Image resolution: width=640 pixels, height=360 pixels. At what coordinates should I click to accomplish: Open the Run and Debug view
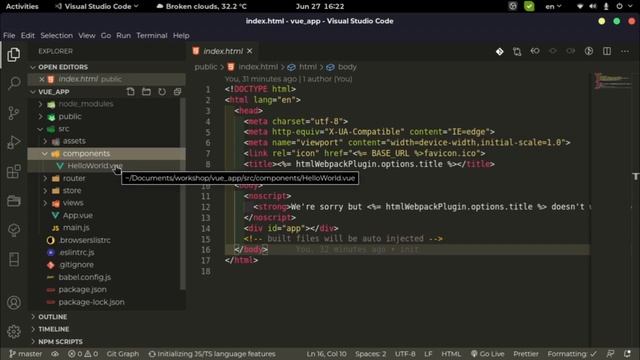(13, 142)
